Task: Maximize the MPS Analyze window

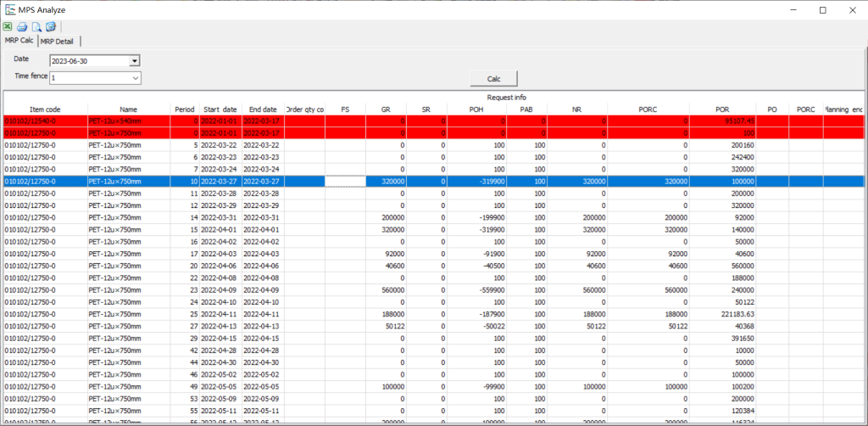Action: tap(822, 9)
